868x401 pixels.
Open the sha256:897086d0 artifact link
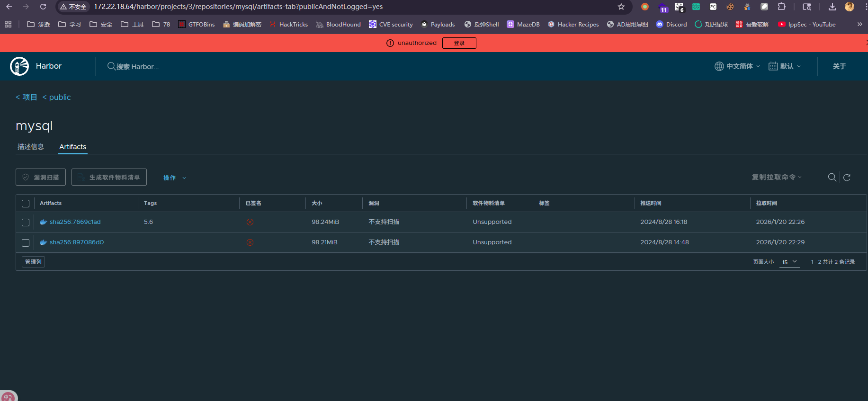[x=77, y=242]
